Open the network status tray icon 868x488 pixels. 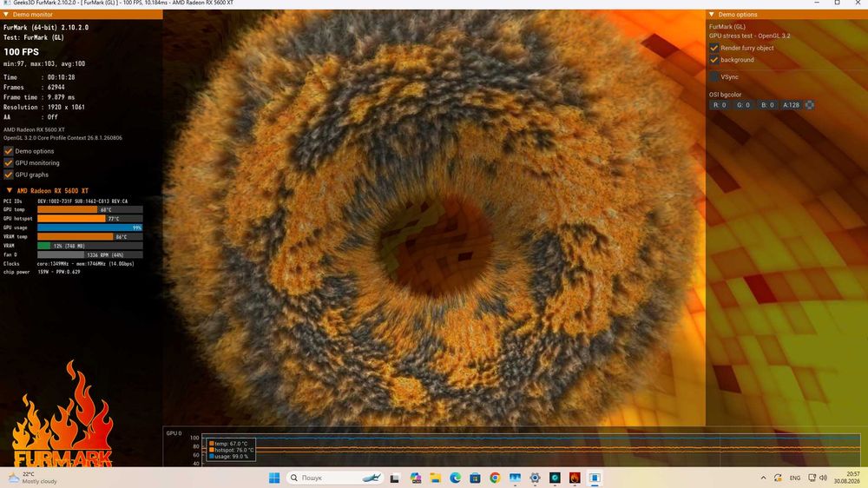coord(812,478)
